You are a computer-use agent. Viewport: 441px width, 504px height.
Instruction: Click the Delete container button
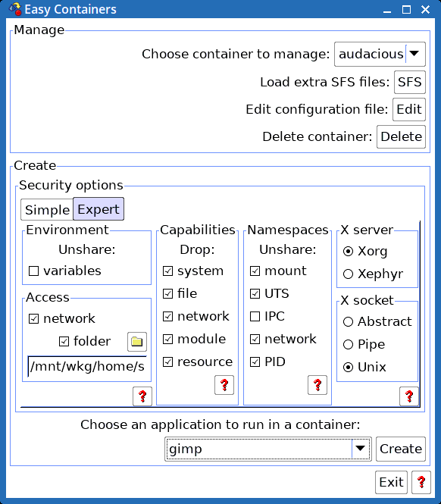coord(401,136)
